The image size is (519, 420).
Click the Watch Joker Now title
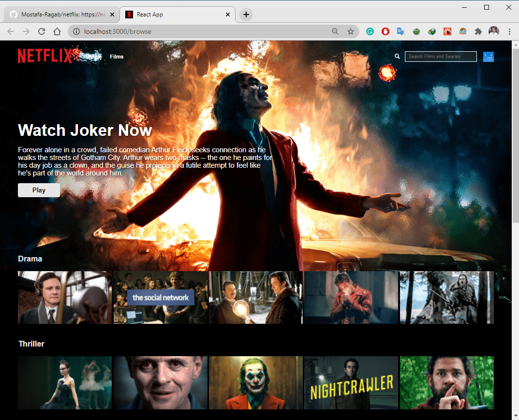(85, 130)
